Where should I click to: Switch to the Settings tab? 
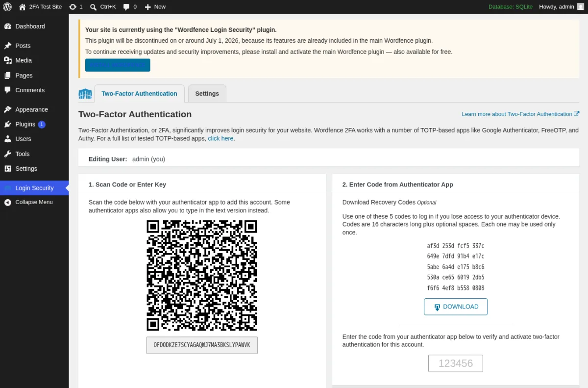[x=207, y=94]
